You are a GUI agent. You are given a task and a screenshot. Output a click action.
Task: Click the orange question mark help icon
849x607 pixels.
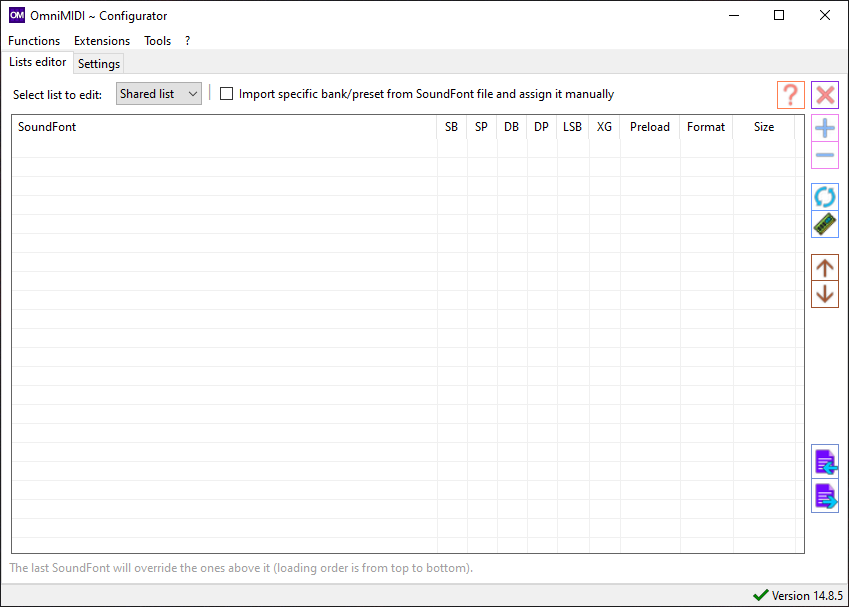[x=791, y=95]
